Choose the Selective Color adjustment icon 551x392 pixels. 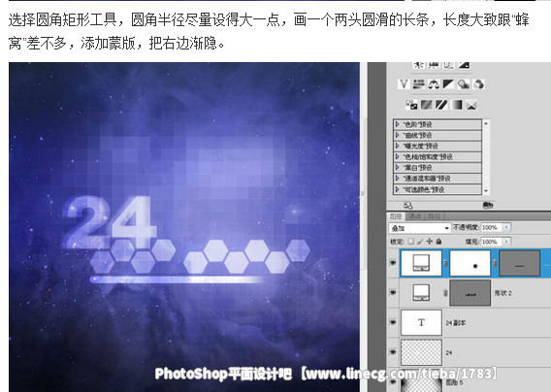471,105
